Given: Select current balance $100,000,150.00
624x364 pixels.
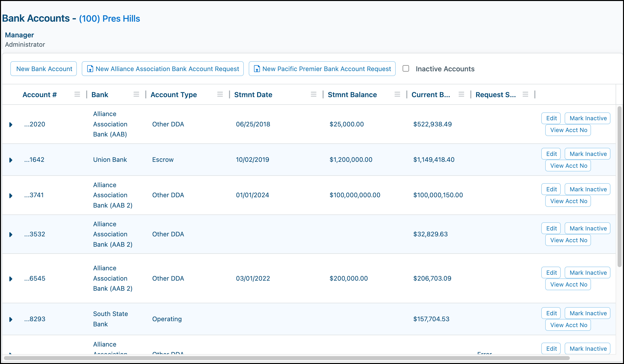Looking at the screenshot, I should click(x=438, y=195).
